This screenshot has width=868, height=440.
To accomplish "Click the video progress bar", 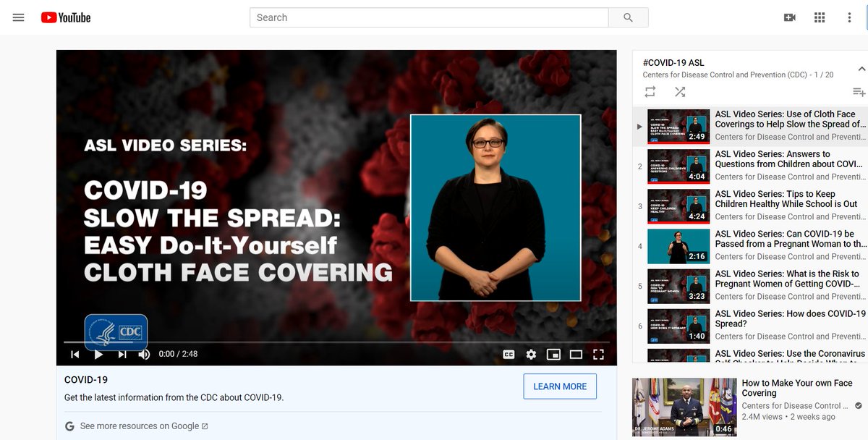I will coord(336,342).
